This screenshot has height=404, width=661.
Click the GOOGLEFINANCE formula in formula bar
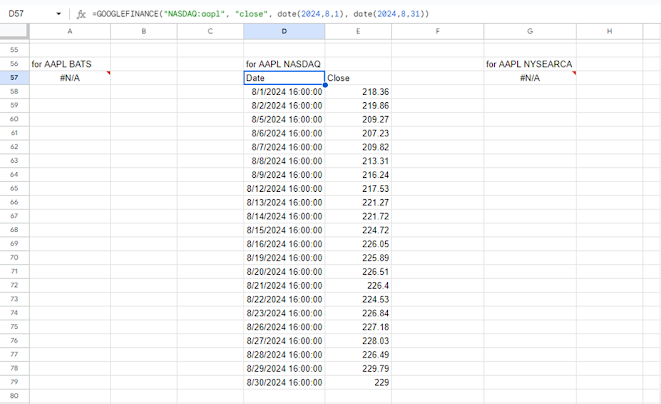(x=261, y=14)
